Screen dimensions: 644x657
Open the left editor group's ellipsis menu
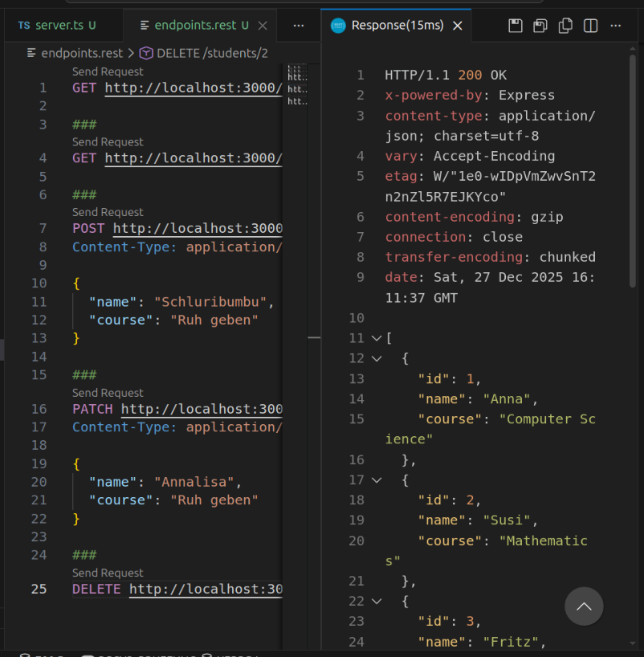[299, 26]
